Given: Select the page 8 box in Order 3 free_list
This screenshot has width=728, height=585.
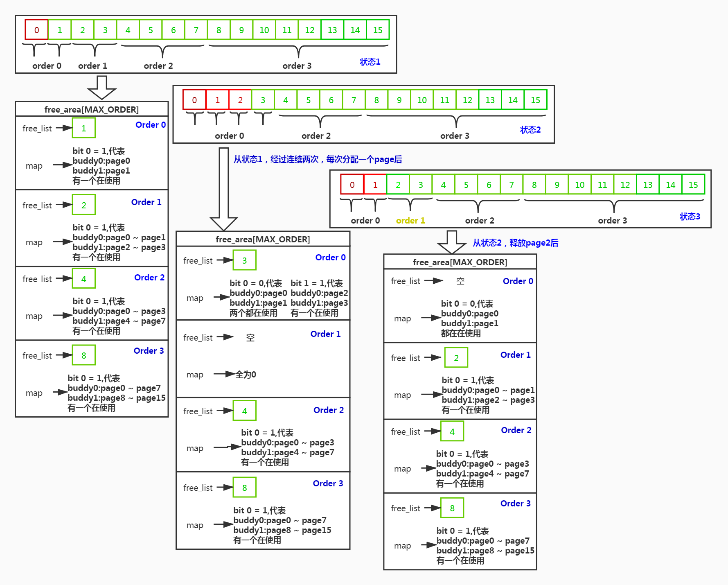Looking at the screenshot, I should 83,355.
